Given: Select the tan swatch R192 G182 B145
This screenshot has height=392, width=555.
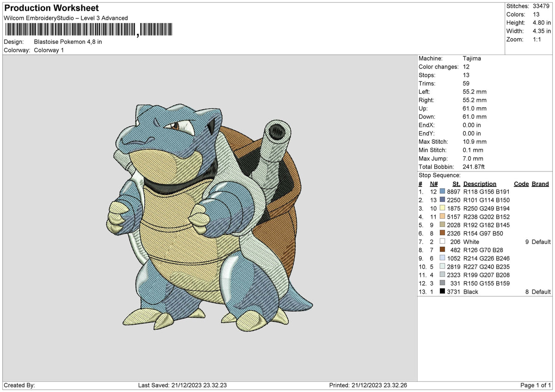Looking at the screenshot, I should coord(442,225).
